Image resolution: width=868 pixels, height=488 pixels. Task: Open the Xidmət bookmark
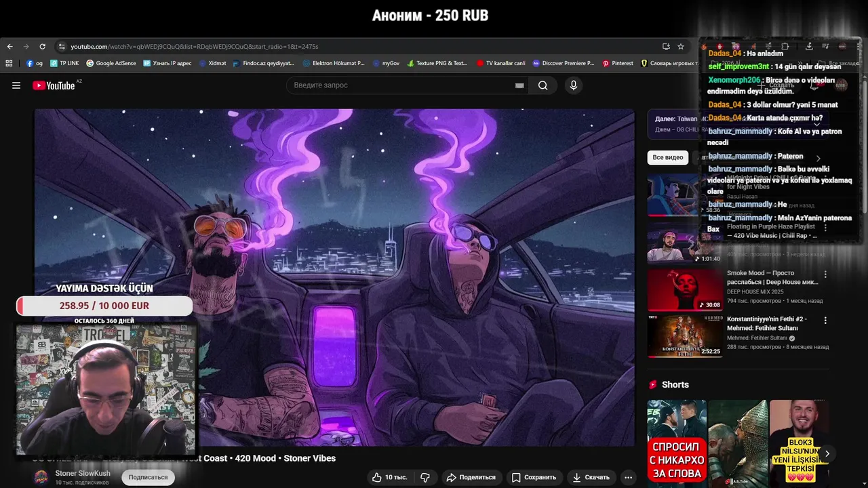(x=212, y=63)
